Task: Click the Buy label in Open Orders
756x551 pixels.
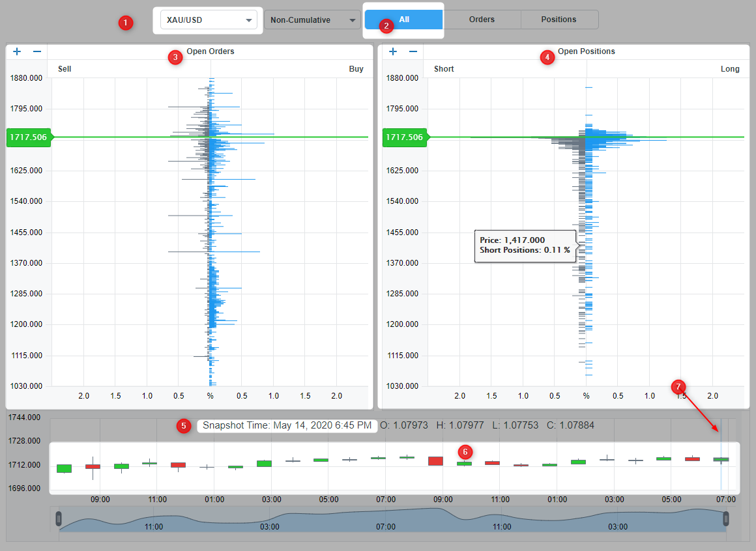Action: coord(356,69)
